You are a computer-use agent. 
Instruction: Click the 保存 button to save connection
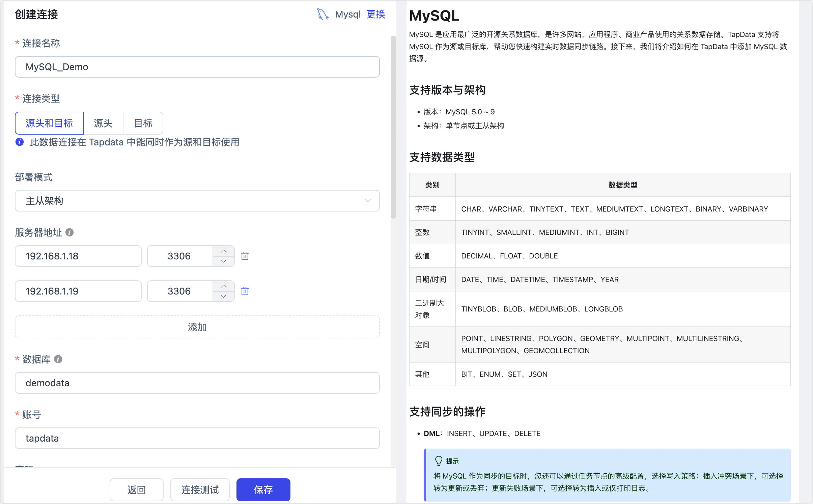pos(263,489)
